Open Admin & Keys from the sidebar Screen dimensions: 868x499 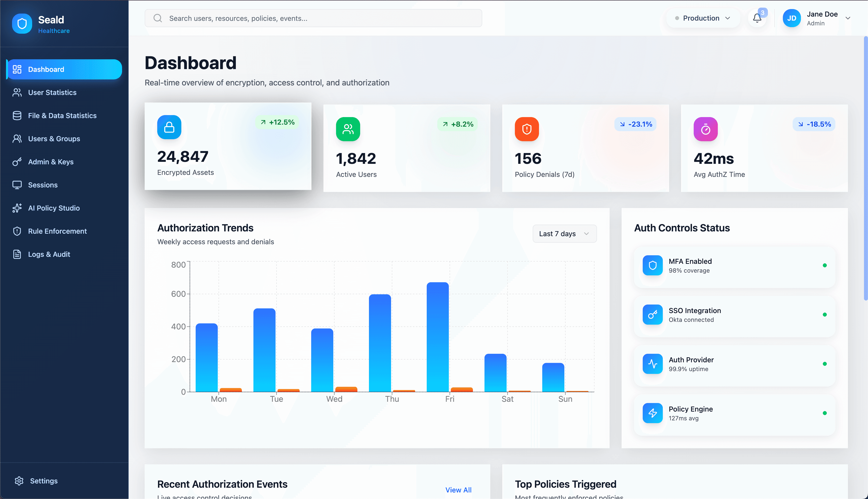17,161
